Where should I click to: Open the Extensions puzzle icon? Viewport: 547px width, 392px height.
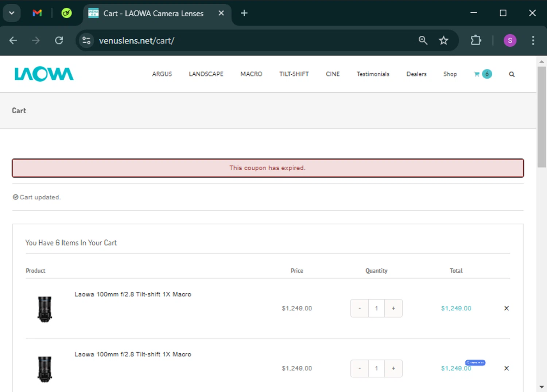click(x=476, y=40)
